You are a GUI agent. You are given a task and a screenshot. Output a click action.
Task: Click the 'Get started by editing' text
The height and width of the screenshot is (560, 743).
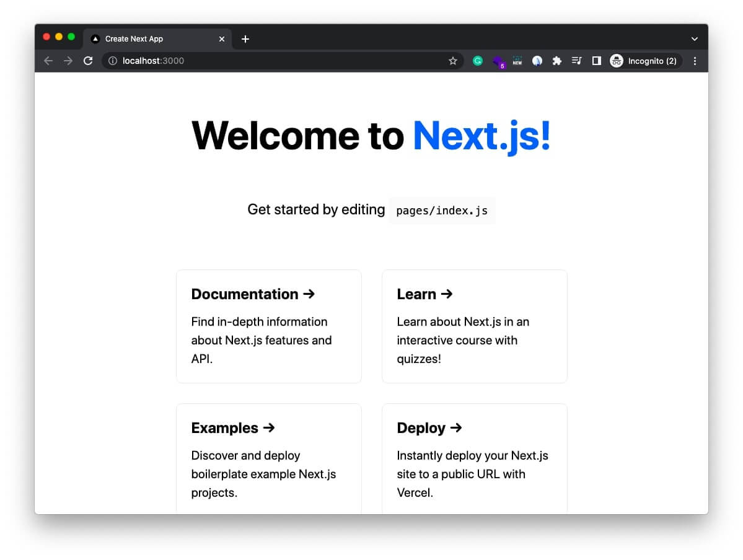point(316,209)
